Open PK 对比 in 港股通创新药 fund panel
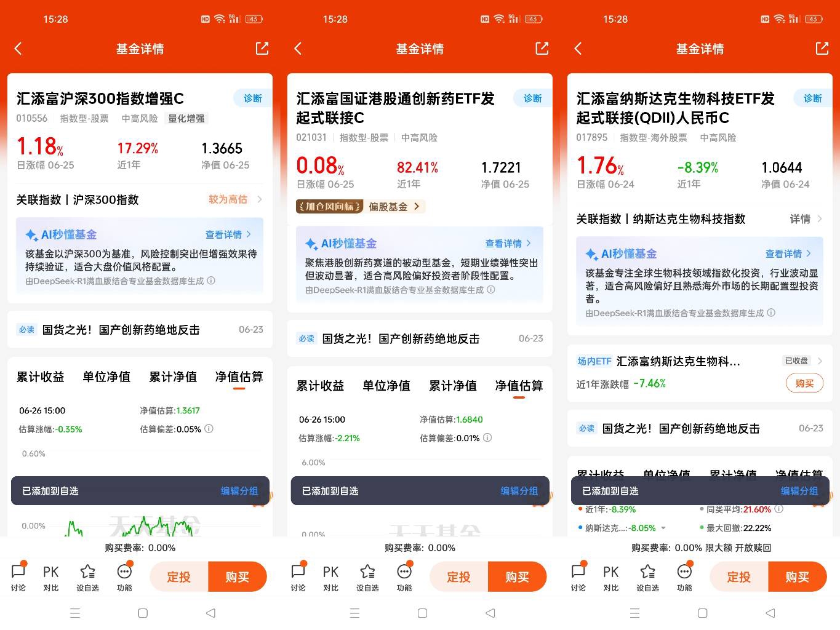Screen dimensions: 840x630 (331, 577)
